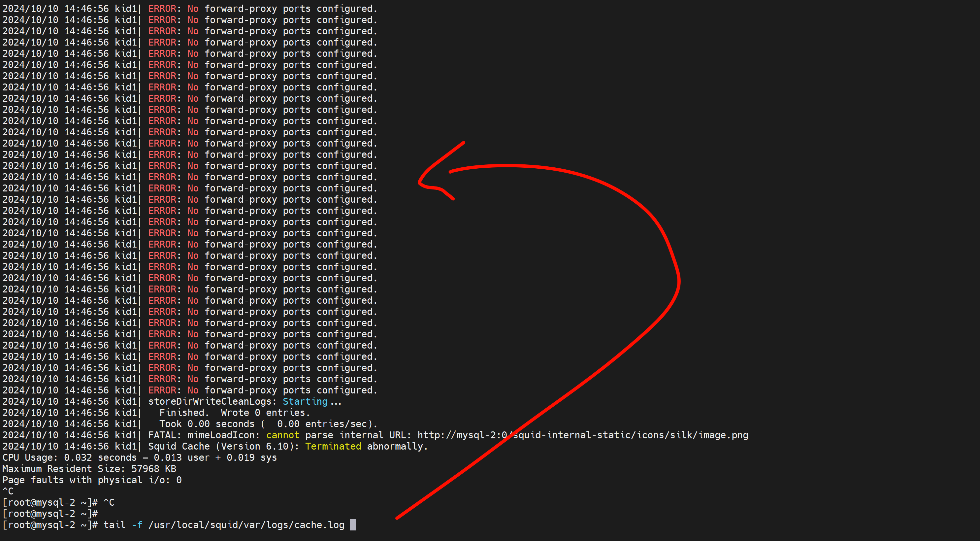
Task: Click the yellow 'Terminated' word
Action: [x=333, y=447]
